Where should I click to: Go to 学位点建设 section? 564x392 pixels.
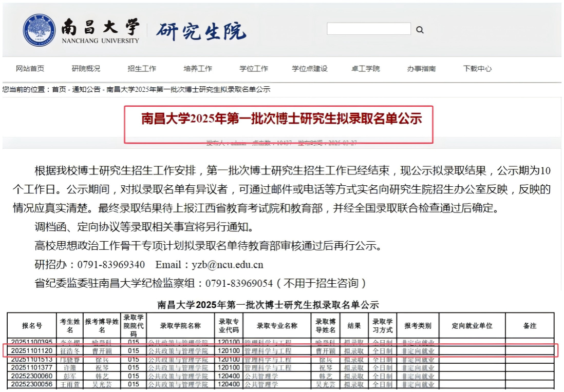pyautogui.click(x=310, y=69)
